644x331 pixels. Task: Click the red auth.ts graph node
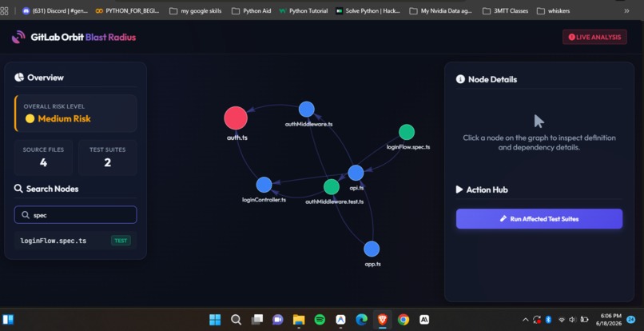(x=236, y=118)
